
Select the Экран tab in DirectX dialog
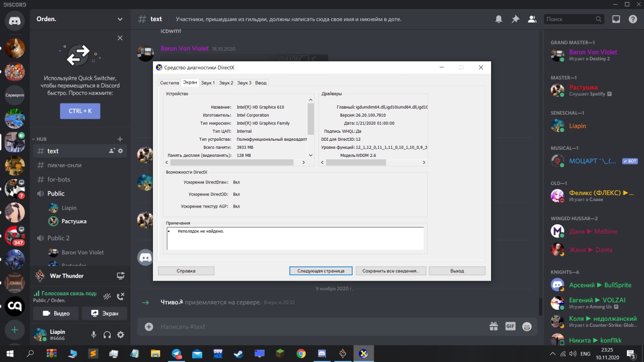tap(190, 82)
